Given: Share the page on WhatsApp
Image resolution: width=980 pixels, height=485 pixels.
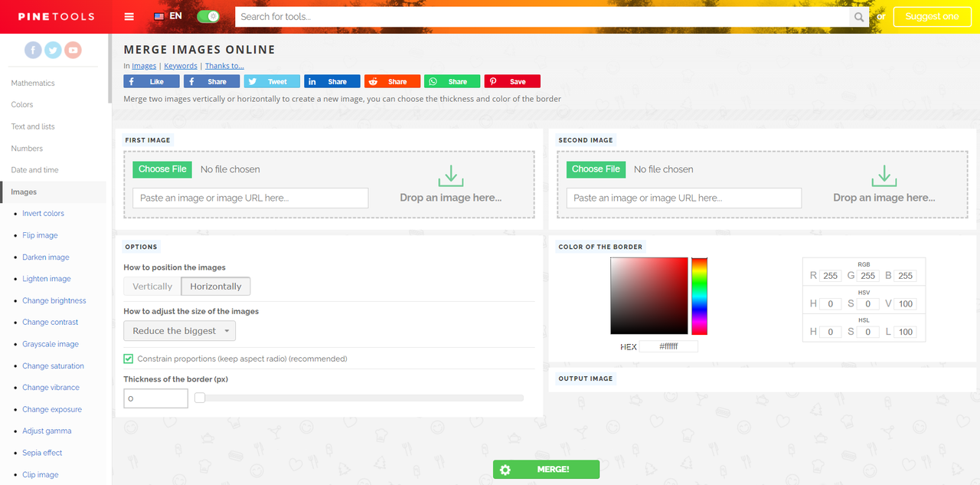Looking at the screenshot, I should tap(452, 81).
